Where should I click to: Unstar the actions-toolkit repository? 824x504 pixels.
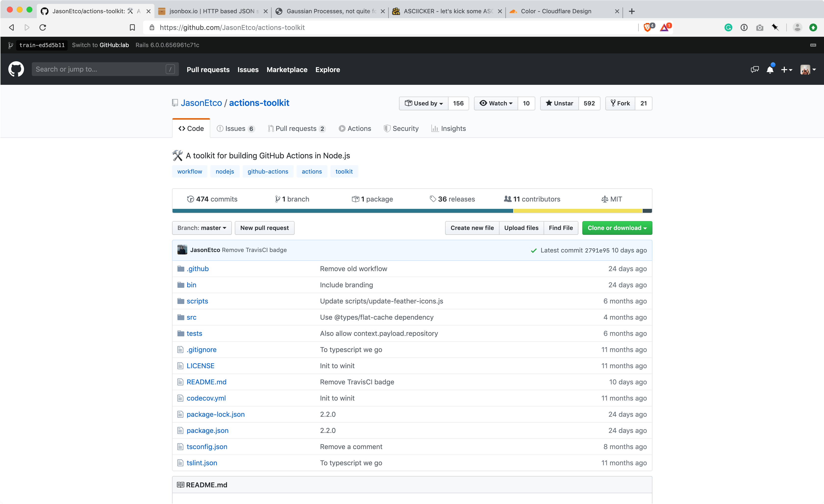point(560,103)
